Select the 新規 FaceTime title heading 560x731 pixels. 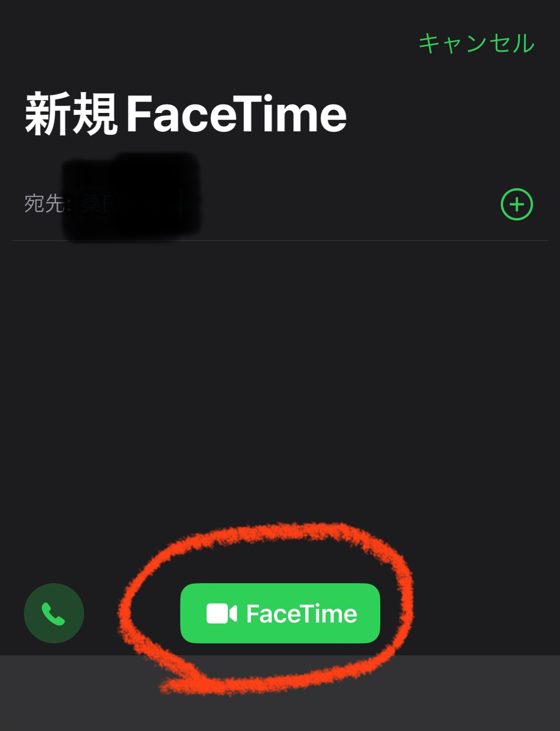[x=186, y=114]
